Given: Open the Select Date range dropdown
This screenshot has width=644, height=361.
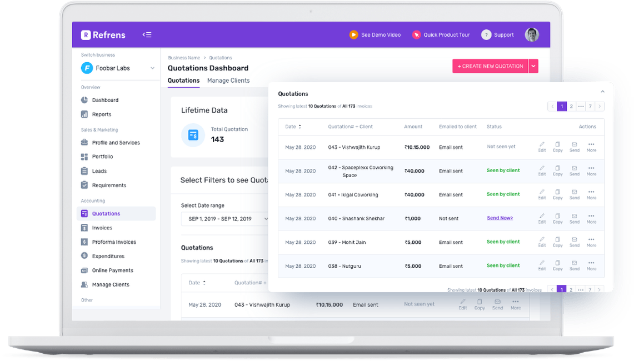Looking at the screenshot, I should point(225,219).
